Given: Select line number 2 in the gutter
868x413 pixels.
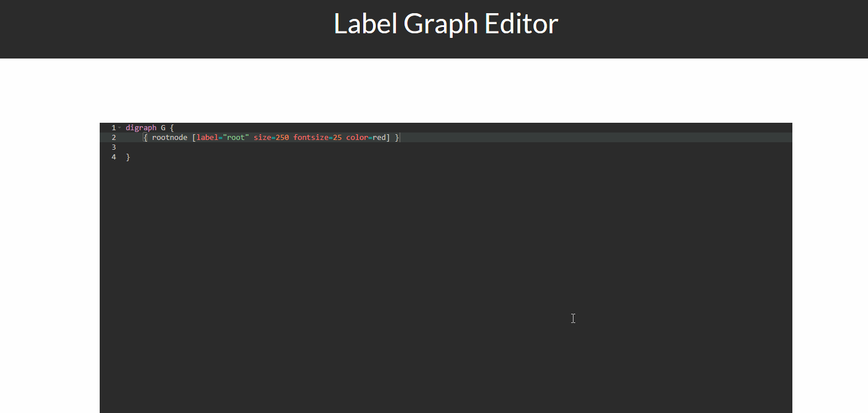Looking at the screenshot, I should click(113, 137).
